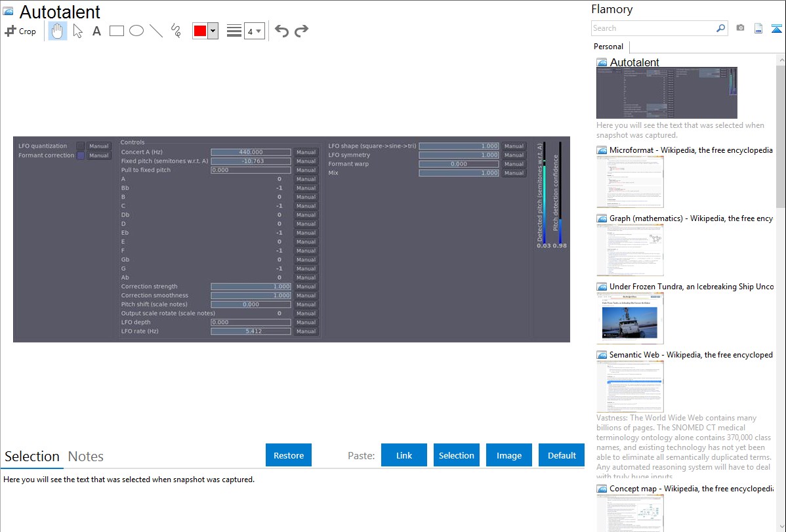Viewport: 786px width, 532px height.
Task: Click the search magnifier icon
Action: [x=720, y=28]
